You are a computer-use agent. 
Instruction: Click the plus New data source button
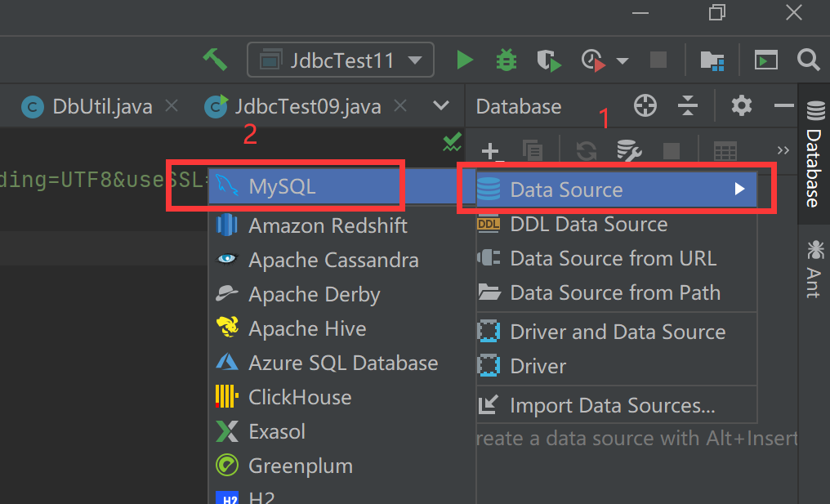491,151
